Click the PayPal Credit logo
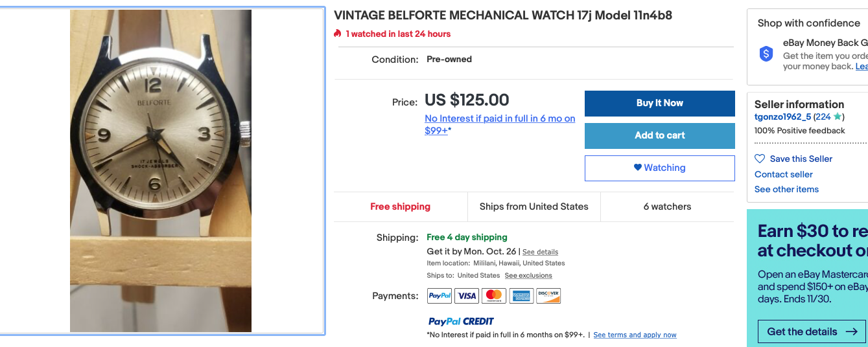This screenshot has width=868, height=347. (461, 321)
